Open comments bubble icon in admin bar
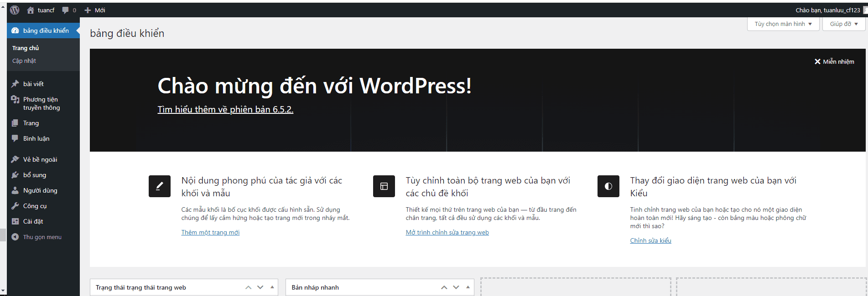This screenshot has width=868, height=296. (66, 10)
